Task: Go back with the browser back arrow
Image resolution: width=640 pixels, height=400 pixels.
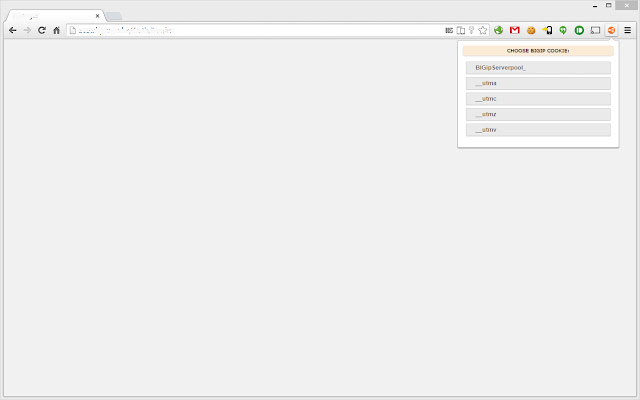Action: [13, 30]
